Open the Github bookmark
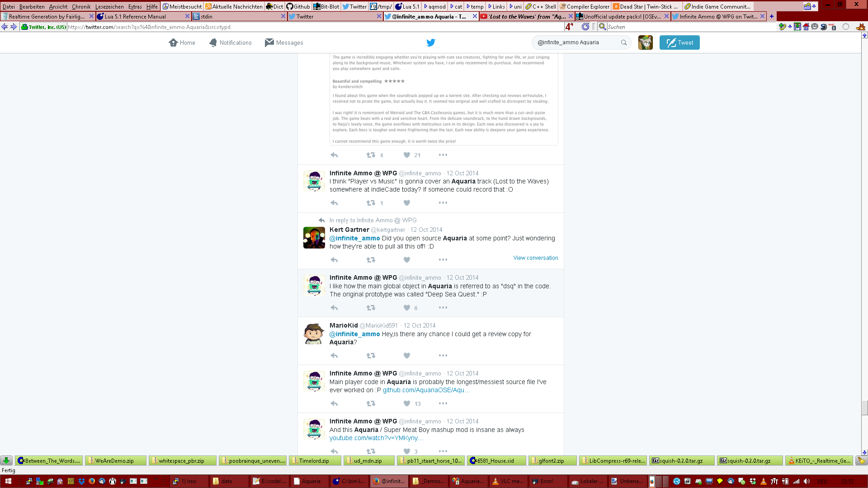This screenshot has width=868, height=488. click(x=298, y=6)
